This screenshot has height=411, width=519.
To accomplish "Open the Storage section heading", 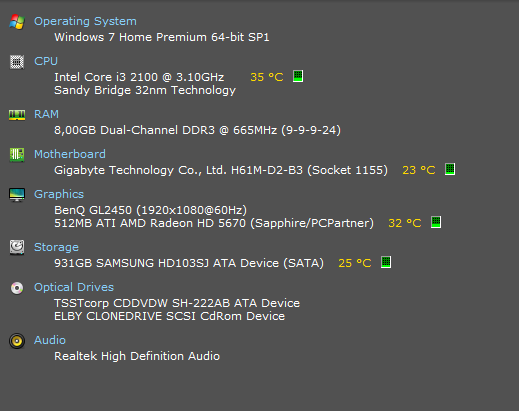I will (56, 247).
